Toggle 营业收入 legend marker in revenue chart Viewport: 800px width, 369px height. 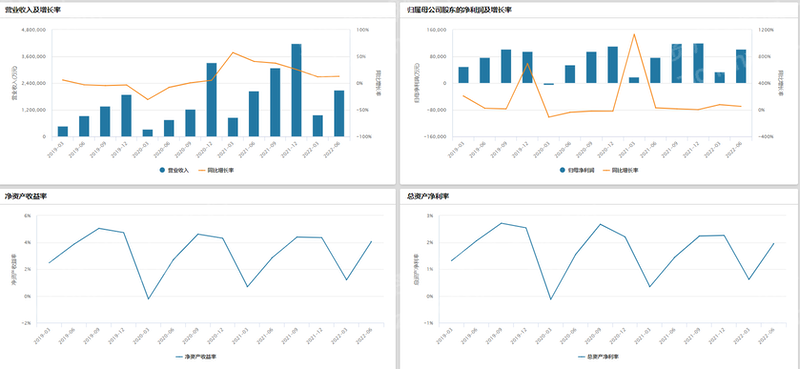pos(173,170)
